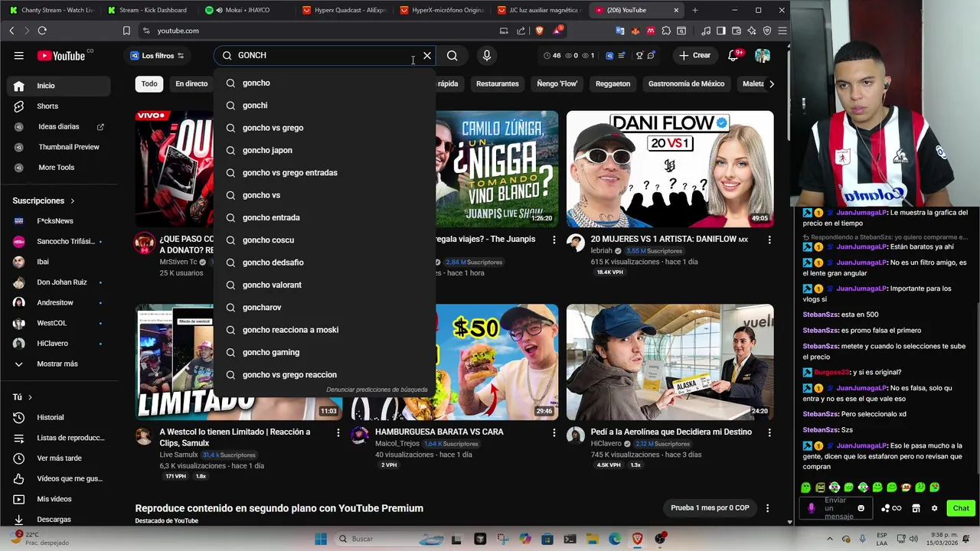This screenshot has width=980, height=551.
Task: Select the 'Todo' filter chip
Action: pyautogui.click(x=149, y=83)
